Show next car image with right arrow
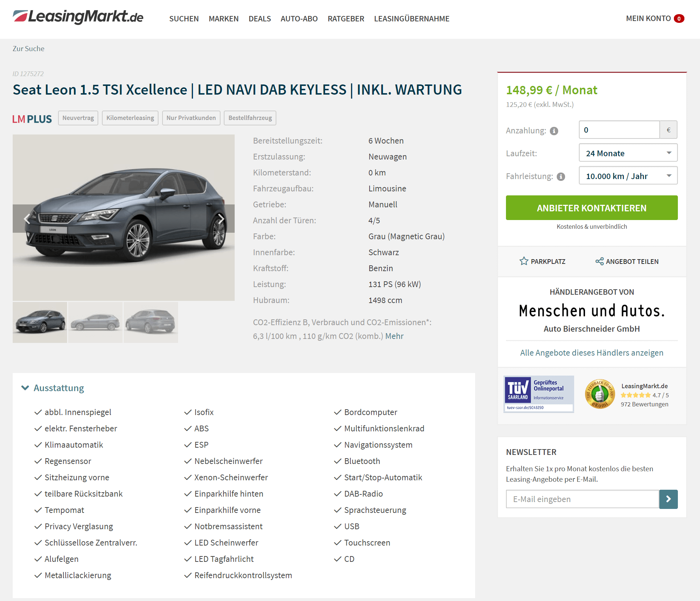Screen dimensions: 700x601 tap(221, 219)
